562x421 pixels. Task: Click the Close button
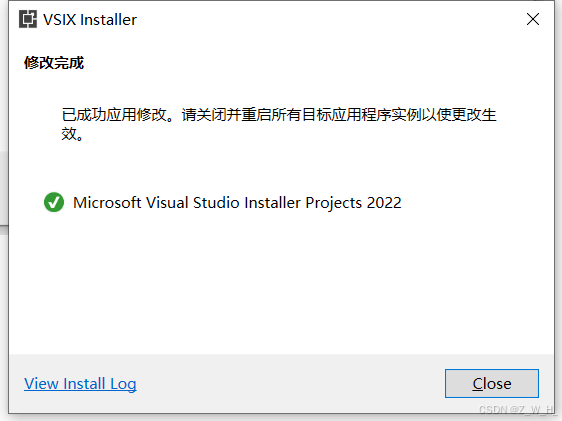492,383
